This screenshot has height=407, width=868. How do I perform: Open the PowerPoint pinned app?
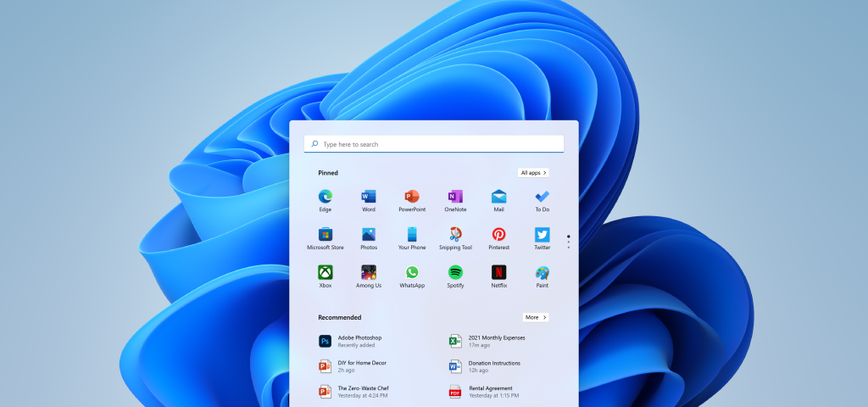[x=412, y=200]
